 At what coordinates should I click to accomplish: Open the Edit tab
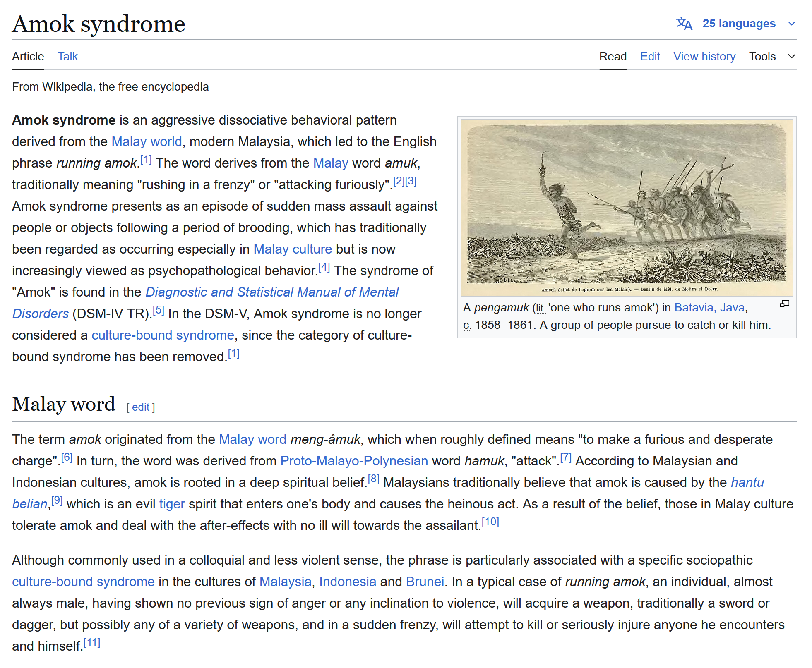[650, 57]
